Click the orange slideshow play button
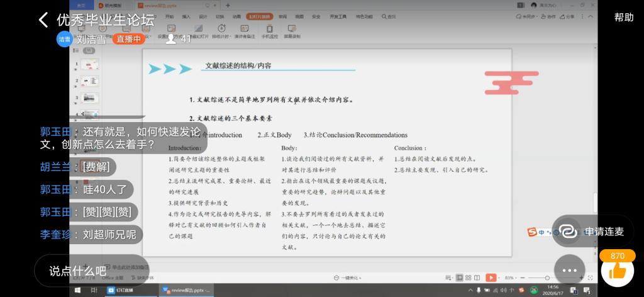This screenshot has height=297, width=644. coord(491,277)
